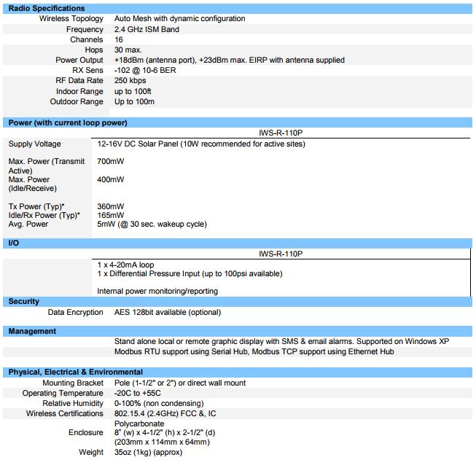
Task: Click the Outdoor Range label
Action: coord(77,101)
